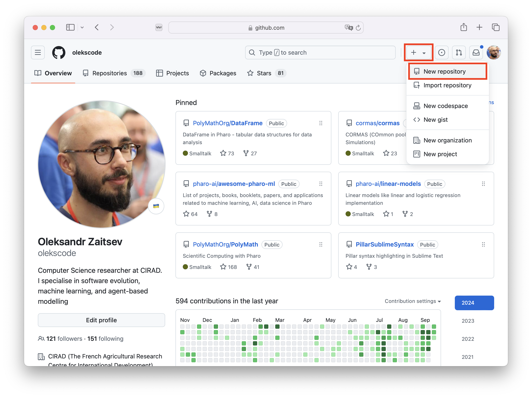Open the Issues icon in header
This screenshot has width=532, height=398.
coord(441,52)
